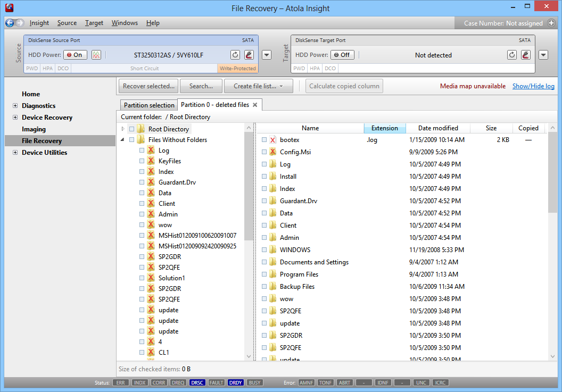The height and width of the screenshot is (392, 562).
Task: Click the deleted Config.Msi icon
Action: [x=273, y=152]
